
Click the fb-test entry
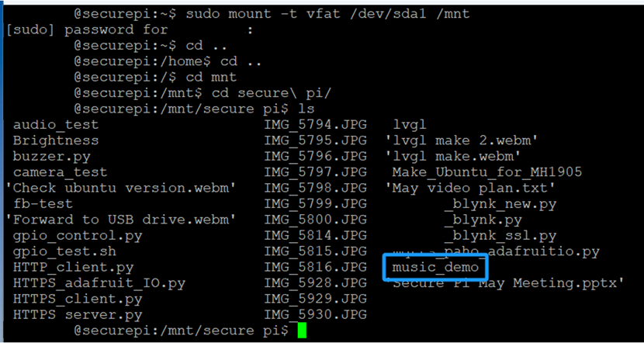click(43, 204)
